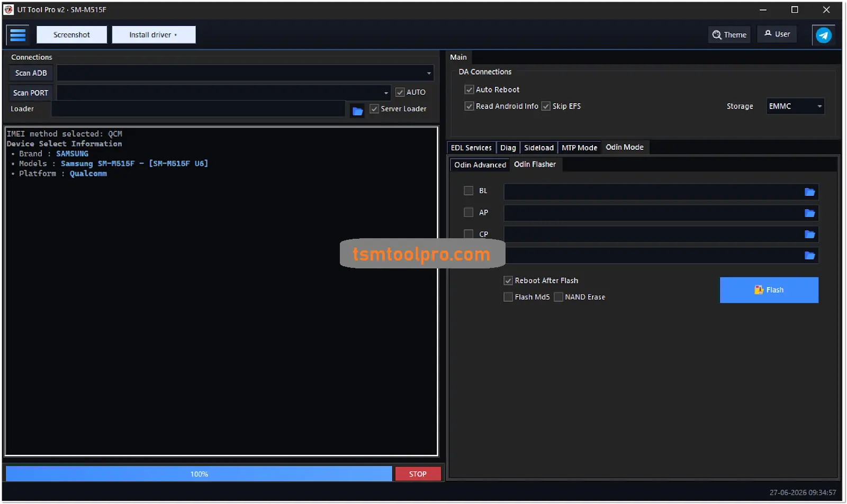Toggle Skip EFS checkbox
The height and width of the screenshot is (504, 847).
coord(546,106)
